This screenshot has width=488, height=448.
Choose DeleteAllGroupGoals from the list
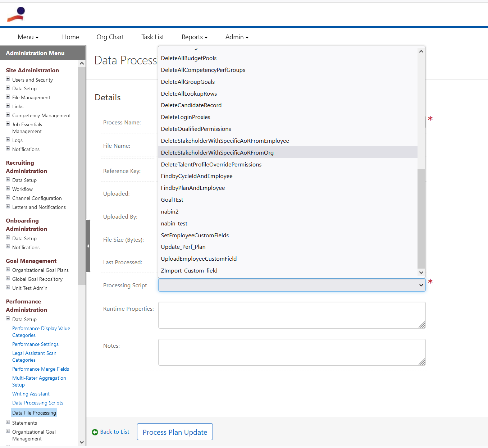pyautogui.click(x=288, y=82)
